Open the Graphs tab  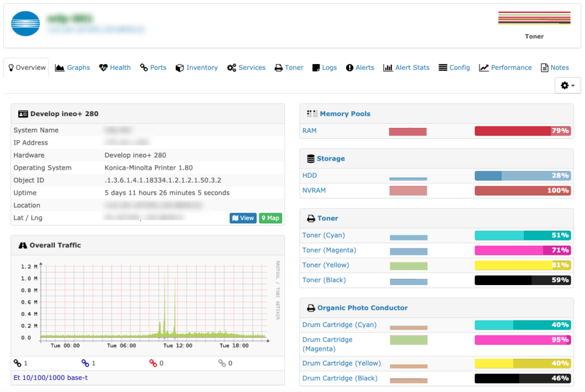point(73,67)
